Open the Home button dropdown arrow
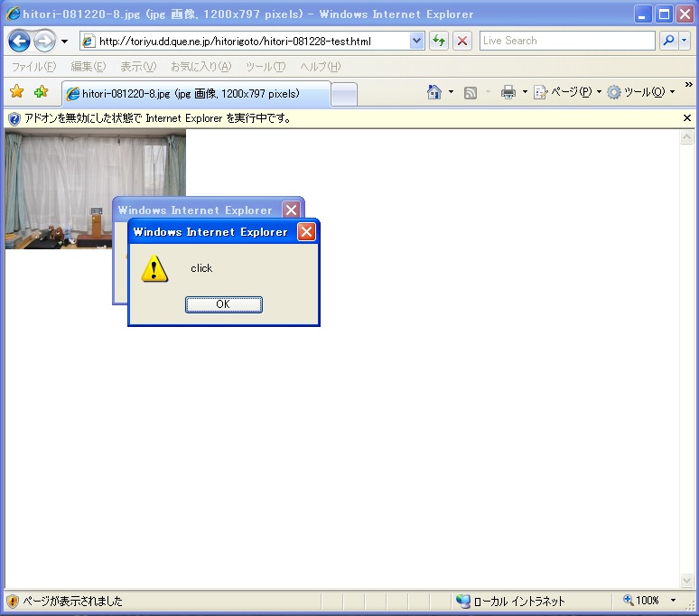This screenshot has height=616, width=699. [x=451, y=92]
